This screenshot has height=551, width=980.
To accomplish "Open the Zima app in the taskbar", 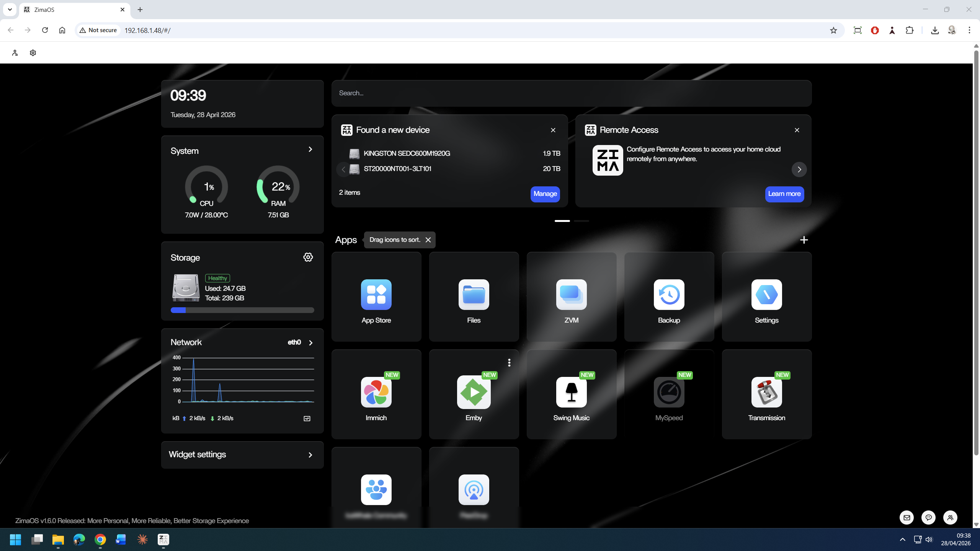I will [x=163, y=540].
